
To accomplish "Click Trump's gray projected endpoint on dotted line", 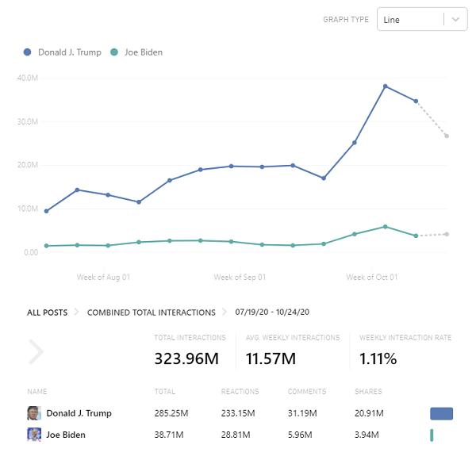I will pos(447,136).
